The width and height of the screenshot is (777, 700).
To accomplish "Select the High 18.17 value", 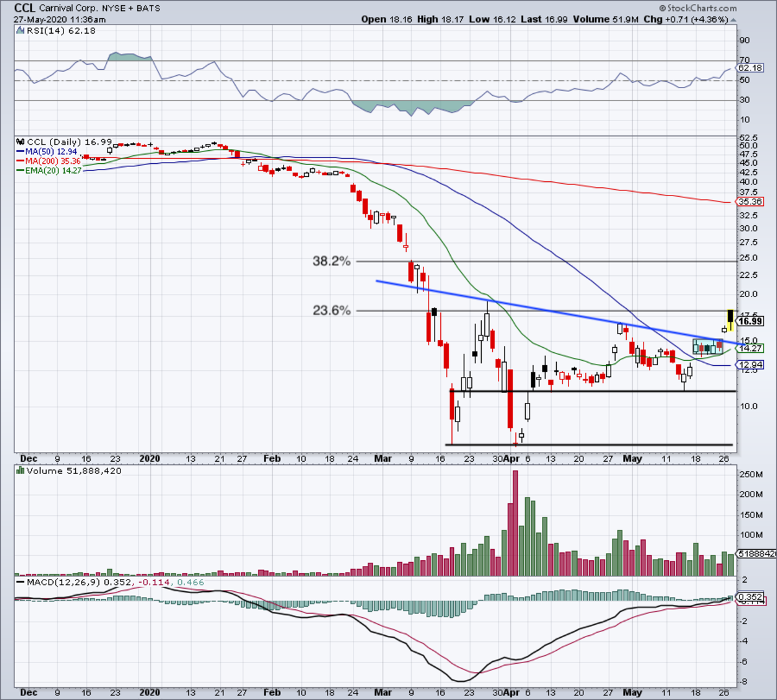I will (440, 19).
